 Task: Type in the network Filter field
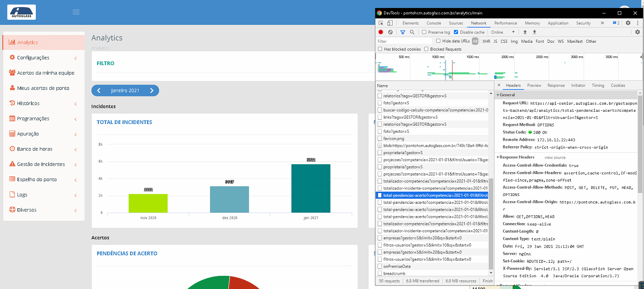(x=404, y=41)
